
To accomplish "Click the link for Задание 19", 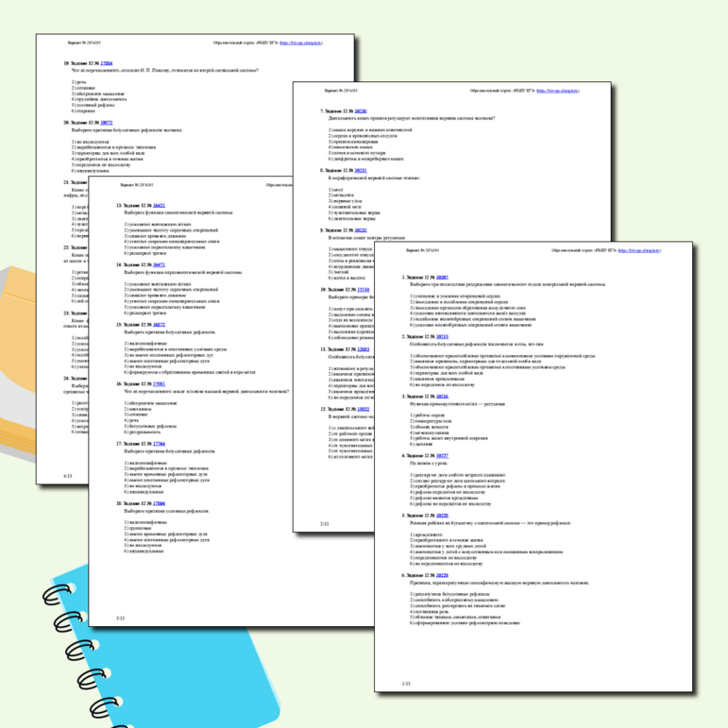I will [106, 63].
